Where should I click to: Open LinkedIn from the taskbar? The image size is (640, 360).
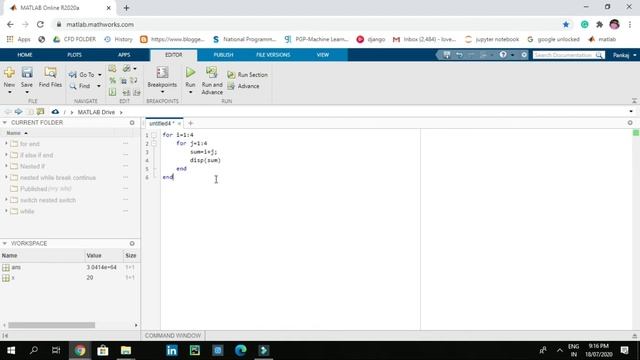pos(172,350)
